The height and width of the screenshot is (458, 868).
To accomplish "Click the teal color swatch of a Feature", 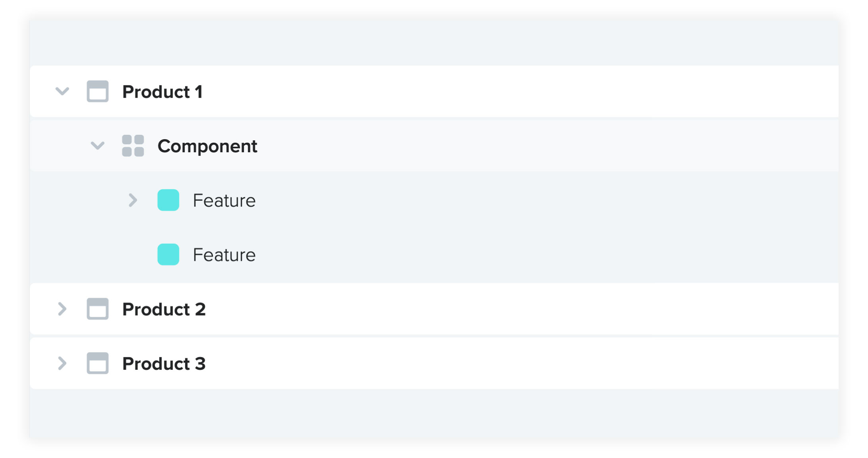I will (x=168, y=200).
